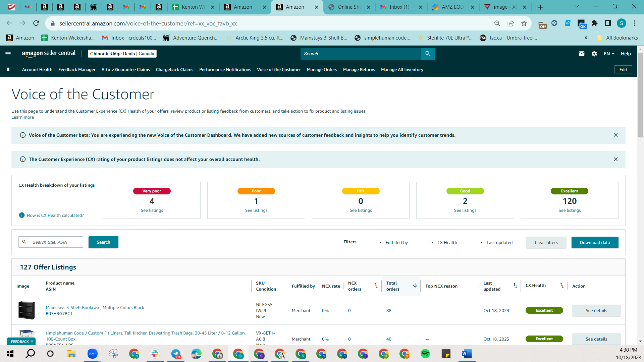This screenshot has width=644, height=362.
Task: Open Slack from the taskbar
Action: click(x=155, y=354)
